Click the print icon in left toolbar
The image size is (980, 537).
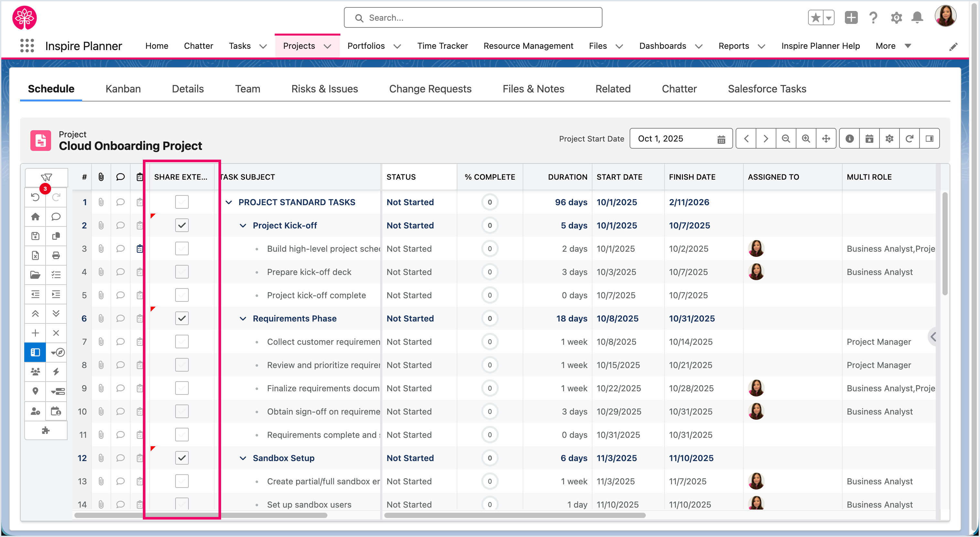56,255
